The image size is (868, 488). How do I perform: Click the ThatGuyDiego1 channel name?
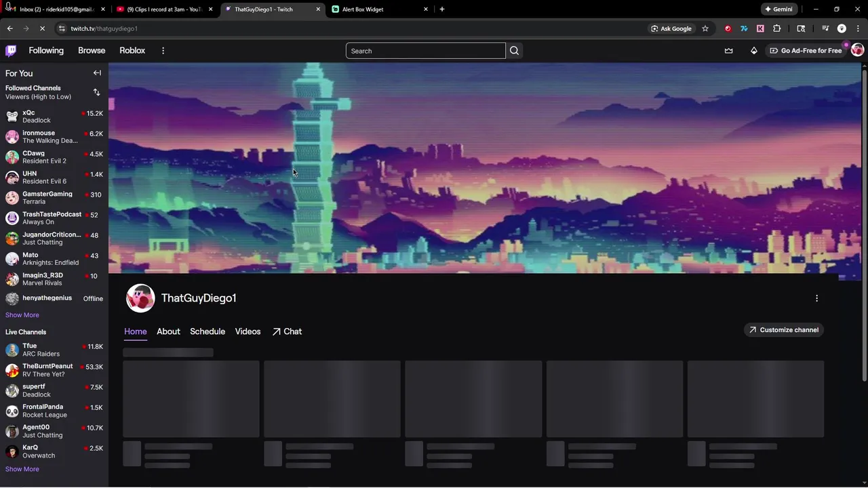[x=199, y=298]
